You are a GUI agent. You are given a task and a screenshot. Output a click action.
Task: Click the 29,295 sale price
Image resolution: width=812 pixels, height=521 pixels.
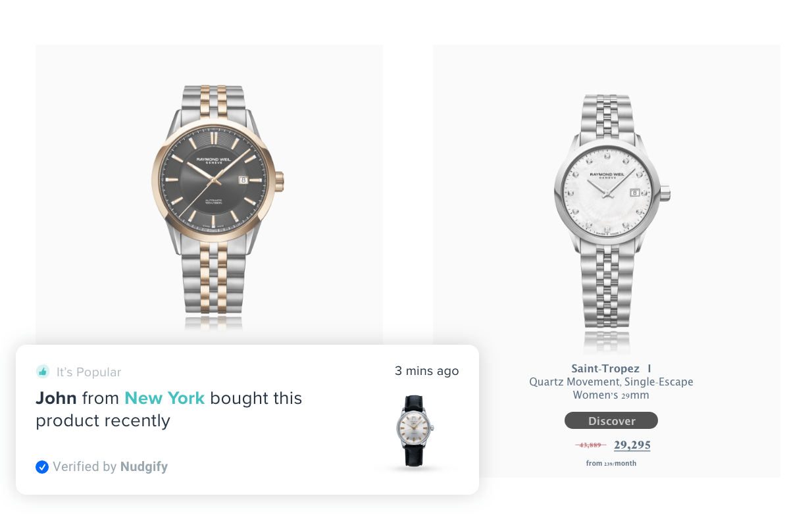pos(632,445)
